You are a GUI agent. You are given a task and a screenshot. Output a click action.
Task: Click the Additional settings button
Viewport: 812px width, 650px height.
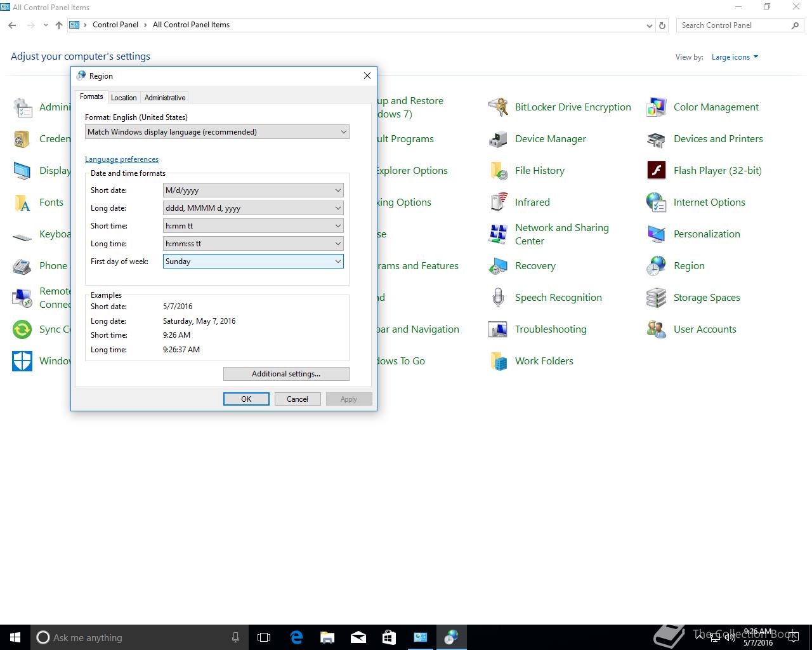(x=286, y=374)
